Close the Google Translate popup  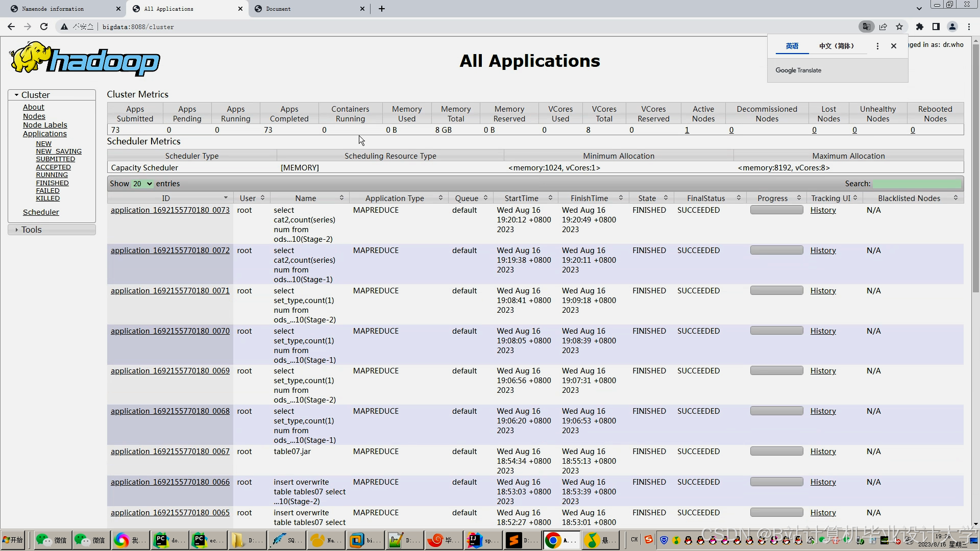(x=893, y=46)
